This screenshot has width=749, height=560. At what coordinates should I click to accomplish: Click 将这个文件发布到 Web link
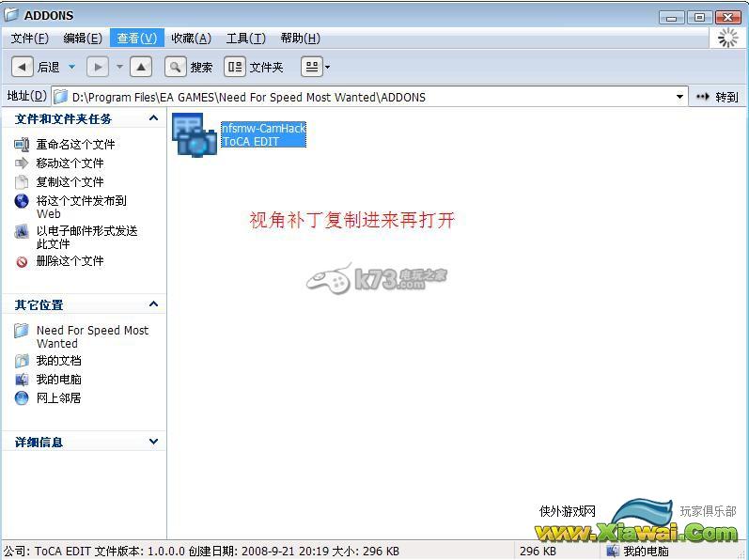[81, 208]
